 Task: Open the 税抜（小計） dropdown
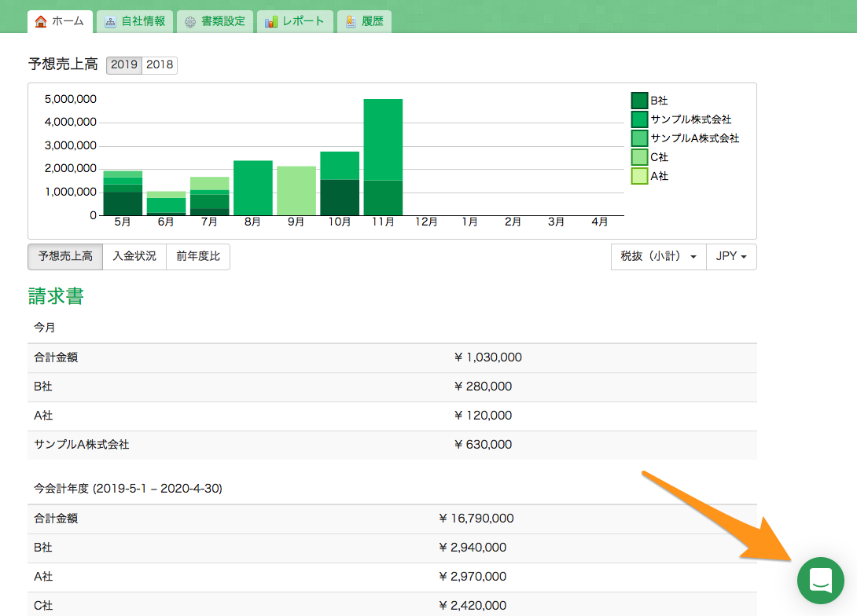tap(658, 257)
